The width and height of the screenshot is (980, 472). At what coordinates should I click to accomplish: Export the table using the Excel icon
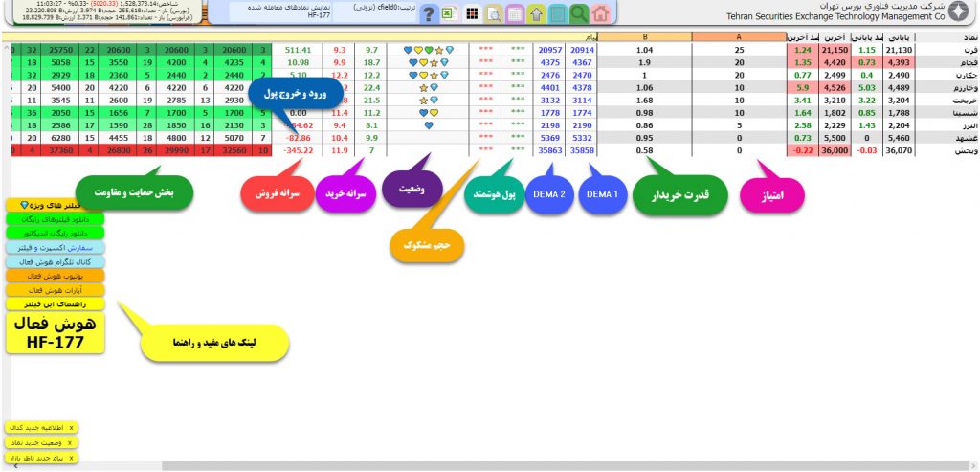pyautogui.click(x=450, y=13)
